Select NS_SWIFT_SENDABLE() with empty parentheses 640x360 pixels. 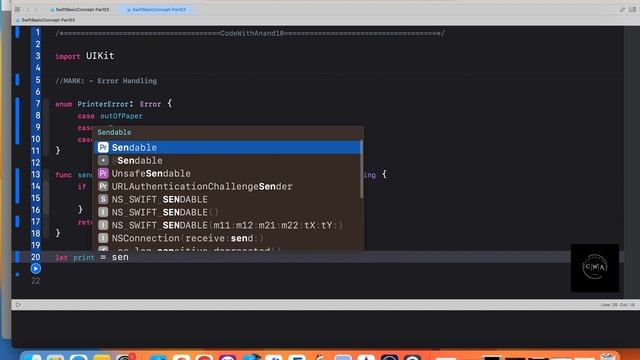[x=228, y=212]
